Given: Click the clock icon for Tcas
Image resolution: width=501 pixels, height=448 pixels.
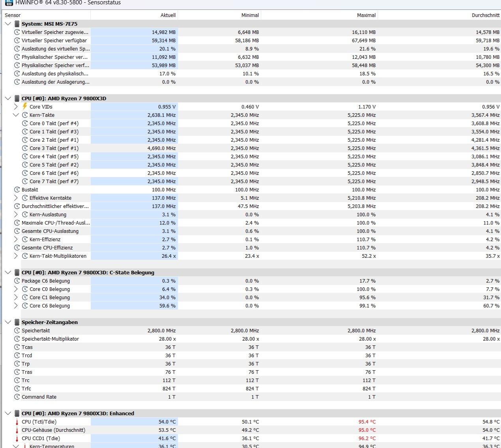Looking at the screenshot, I should point(17,347).
